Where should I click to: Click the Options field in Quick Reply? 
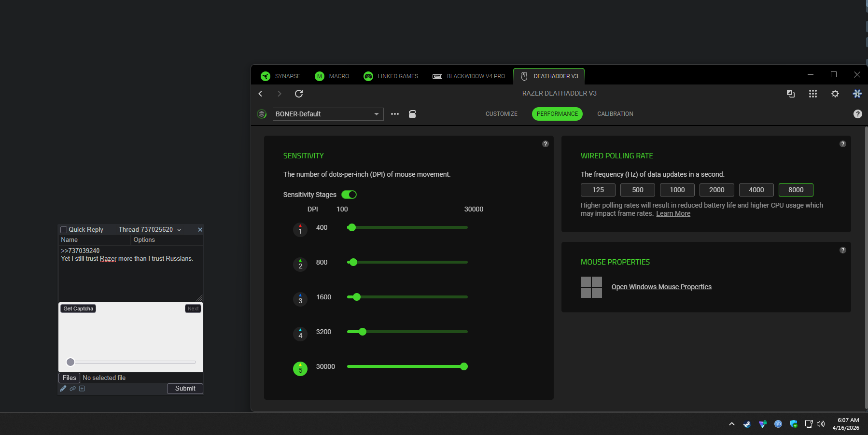[167, 240]
